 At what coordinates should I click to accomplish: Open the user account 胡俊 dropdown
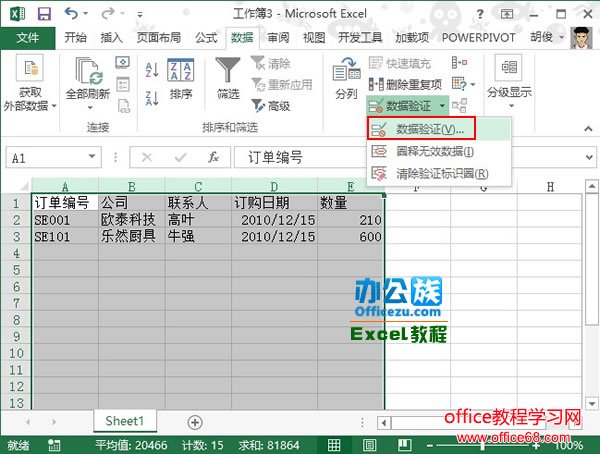click(x=547, y=38)
